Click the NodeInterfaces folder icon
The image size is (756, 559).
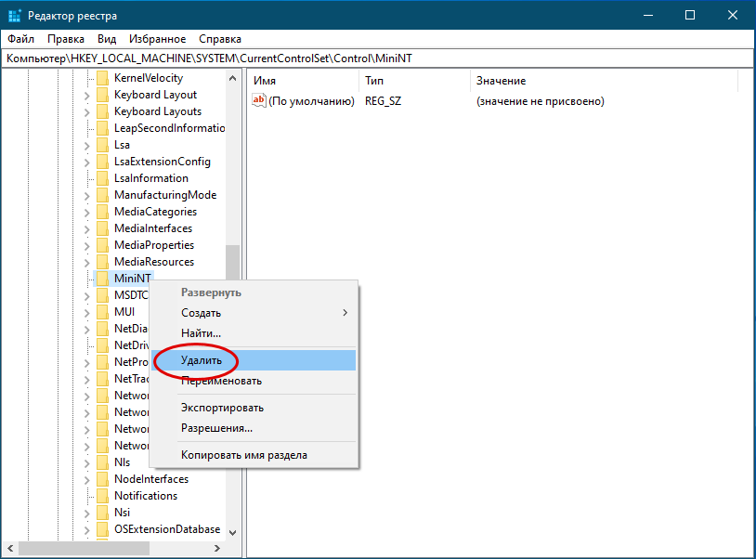tap(102, 479)
